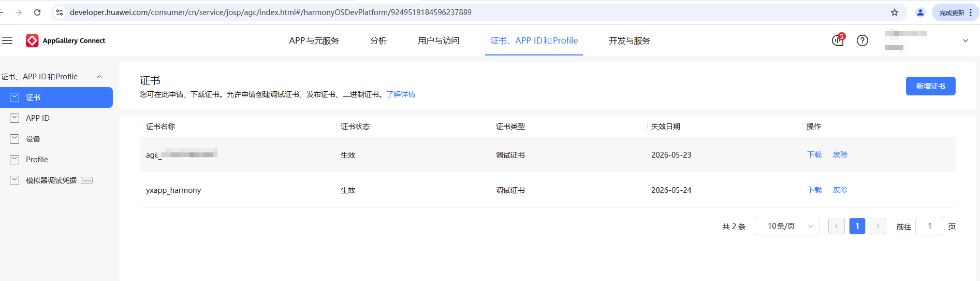This screenshot has height=281, width=980.
Task: Click the yxapp_harmony certificate name
Action: coord(173,190)
